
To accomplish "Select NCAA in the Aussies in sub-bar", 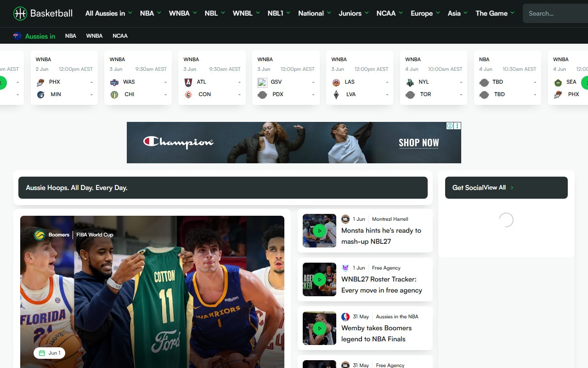I will click(120, 36).
